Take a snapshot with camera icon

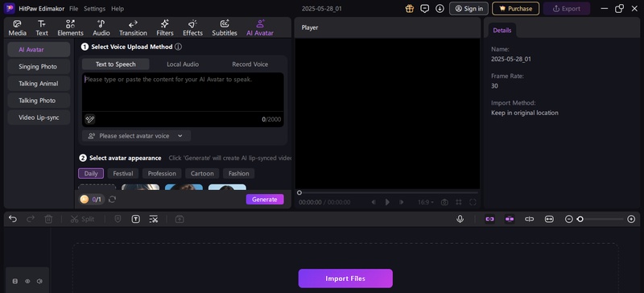pos(444,202)
